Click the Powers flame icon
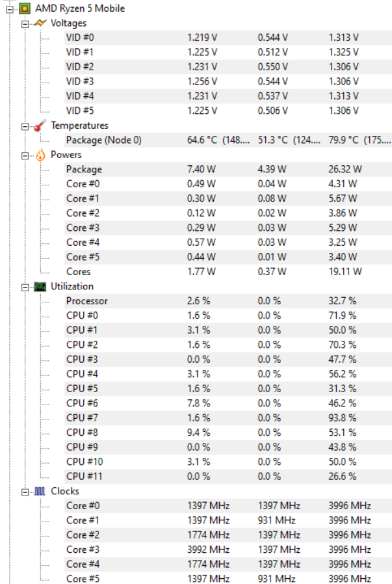Viewport: 392px width, 584px height. tap(40, 155)
